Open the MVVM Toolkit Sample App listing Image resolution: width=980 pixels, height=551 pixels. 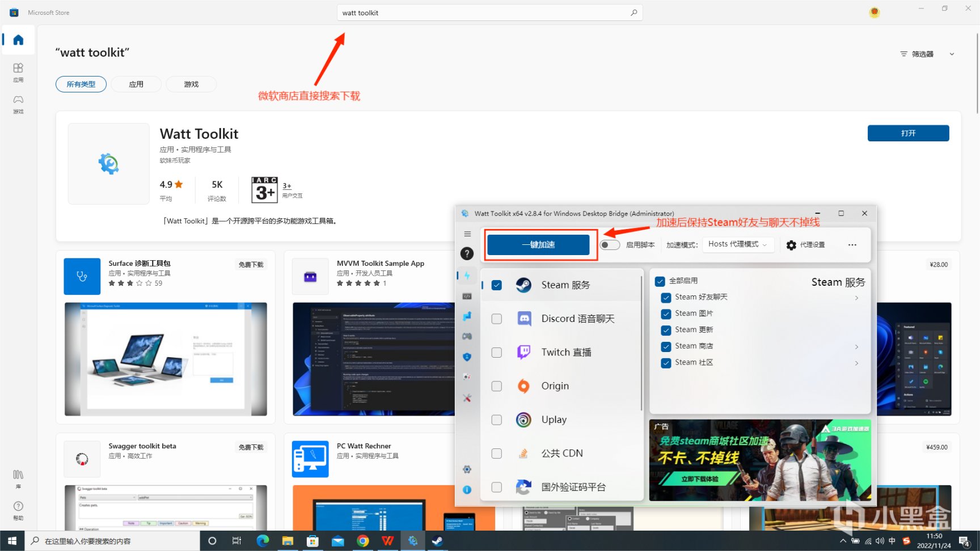pyautogui.click(x=380, y=264)
